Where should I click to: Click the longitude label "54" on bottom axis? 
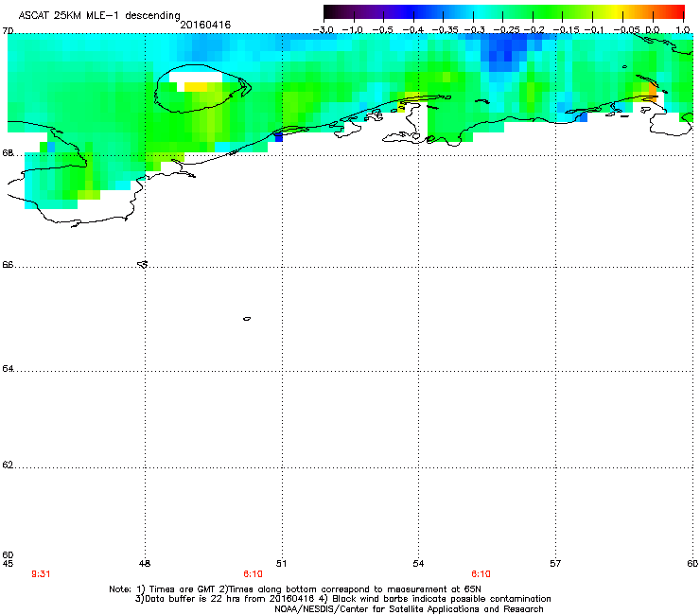[418, 564]
